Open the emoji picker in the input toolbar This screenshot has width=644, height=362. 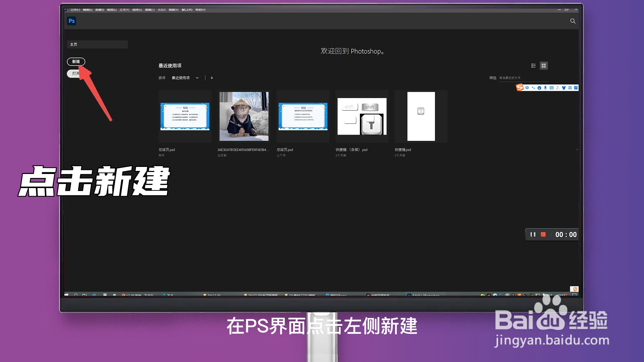[539, 87]
